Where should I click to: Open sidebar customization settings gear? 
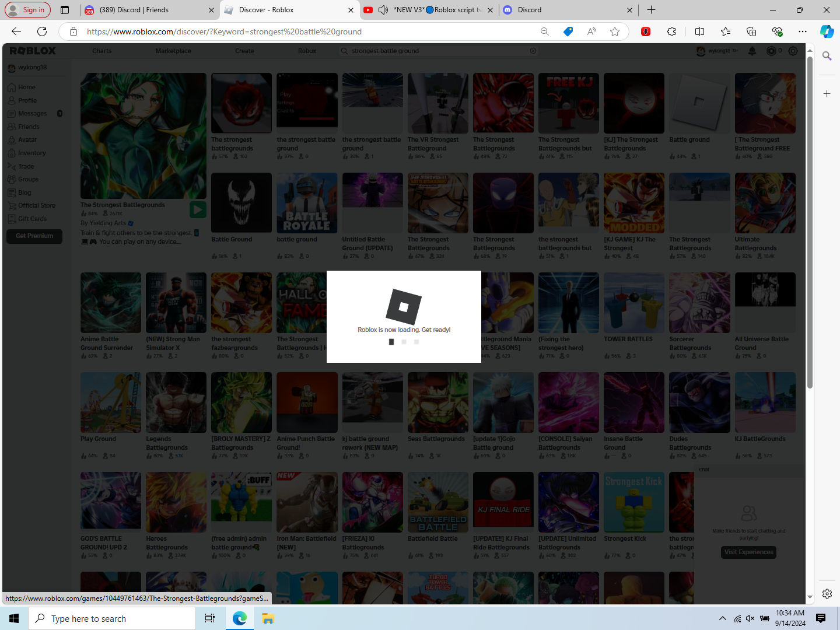pyautogui.click(x=827, y=594)
